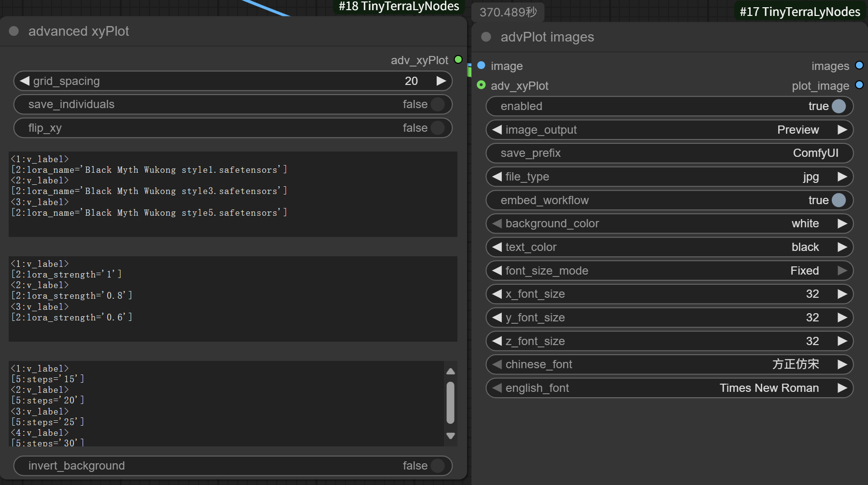
Task: Click the lora_name text area
Action: click(233, 194)
